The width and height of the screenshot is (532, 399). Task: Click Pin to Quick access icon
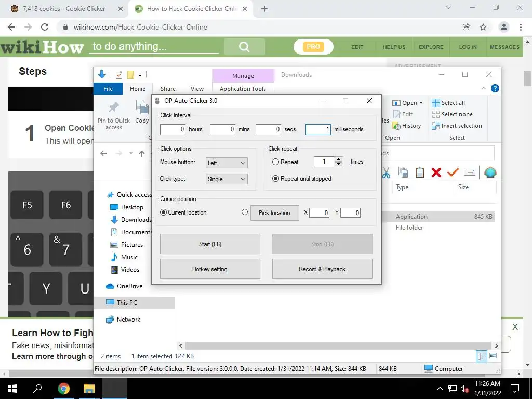click(114, 108)
